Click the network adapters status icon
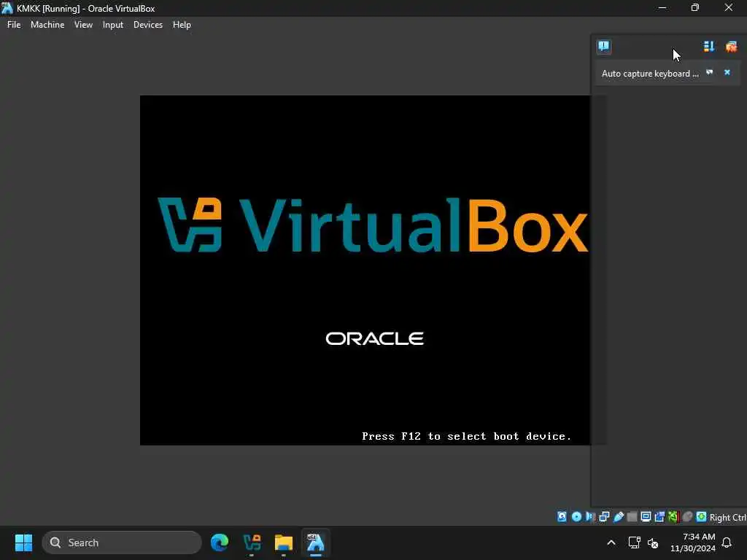The image size is (747, 560). click(x=604, y=517)
